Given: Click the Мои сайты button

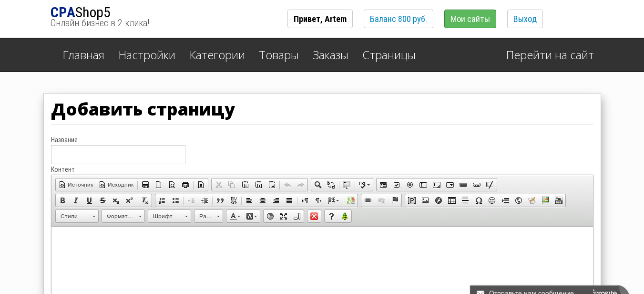Looking at the screenshot, I should (470, 19).
